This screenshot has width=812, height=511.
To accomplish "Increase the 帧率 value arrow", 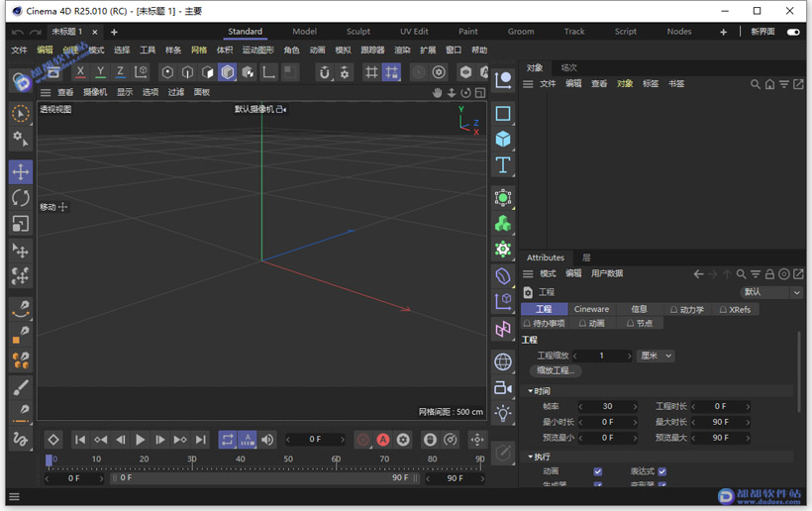I will [x=635, y=406].
